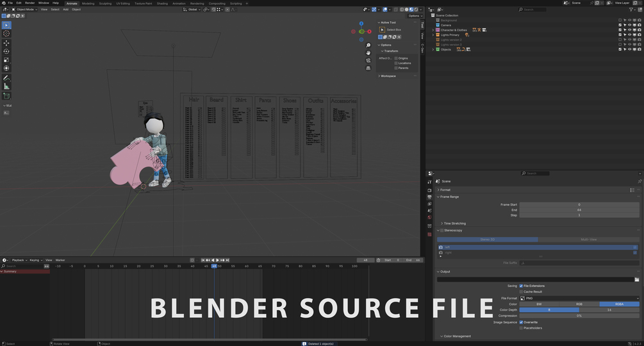Screen dimensions: 644x346
Task: Open the File Format PNG dropdown
Action: pyautogui.click(x=579, y=299)
